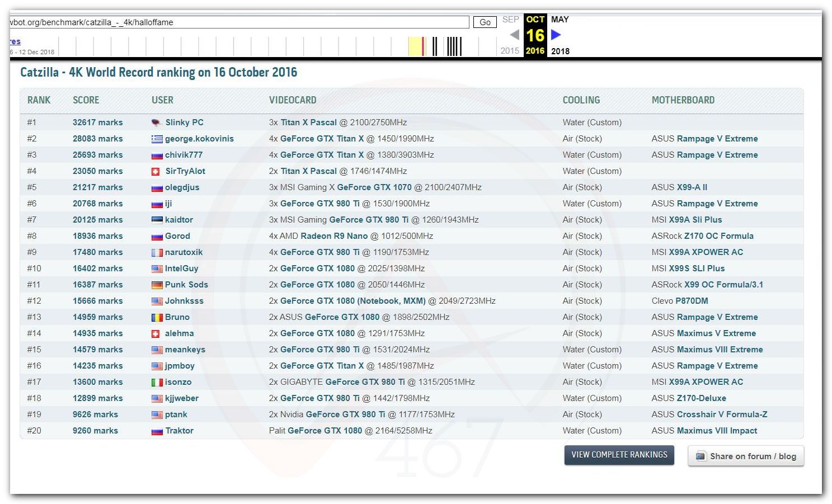Screen dimensions: 832x504
Task: Open the GeForce GTX 1080 (Notebook, MXM) link
Action: point(353,301)
